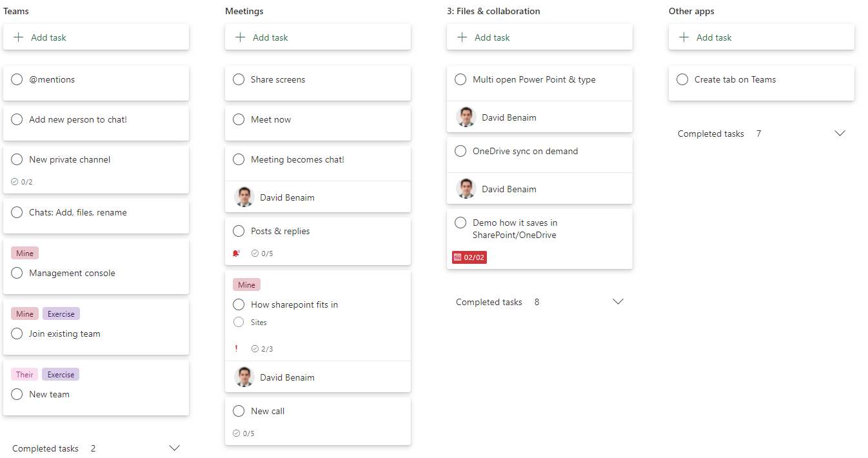
Task: Click red bell icon on Posts & replies
Action: coord(237,254)
